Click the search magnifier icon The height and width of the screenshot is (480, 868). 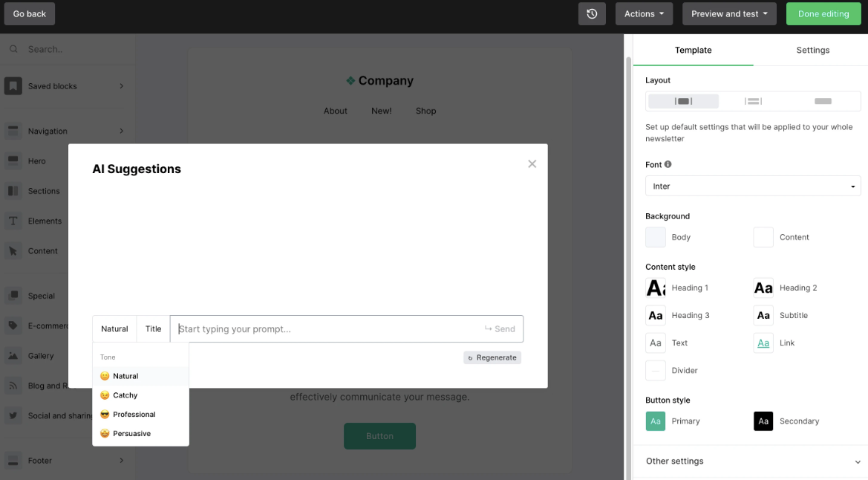coord(14,49)
